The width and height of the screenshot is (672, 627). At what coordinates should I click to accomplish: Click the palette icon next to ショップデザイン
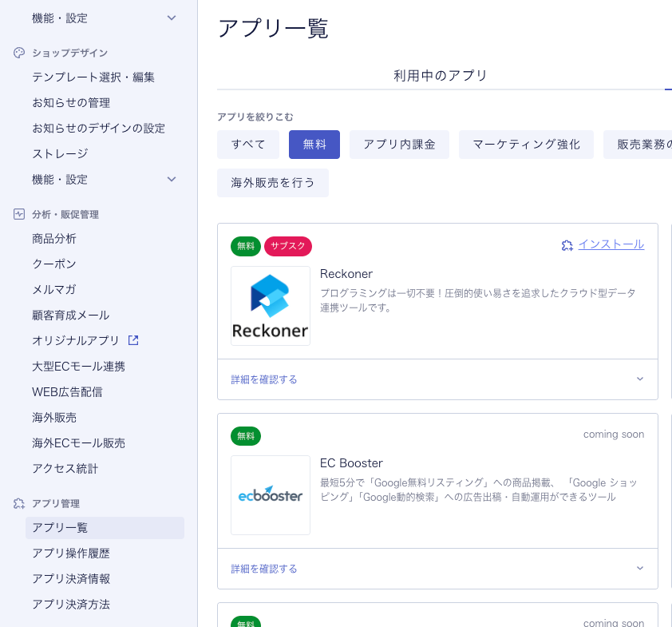pyautogui.click(x=19, y=53)
